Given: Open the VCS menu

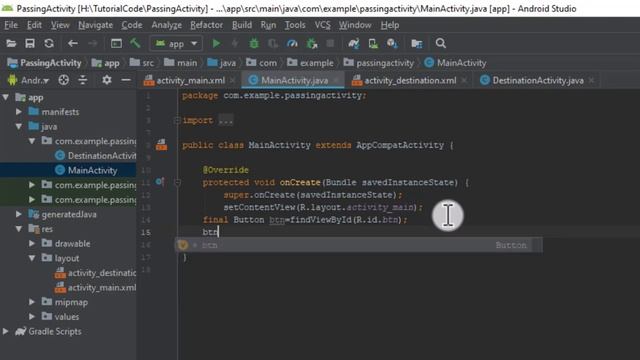Looking at the screenshot, I should click(x=322, y=25).
